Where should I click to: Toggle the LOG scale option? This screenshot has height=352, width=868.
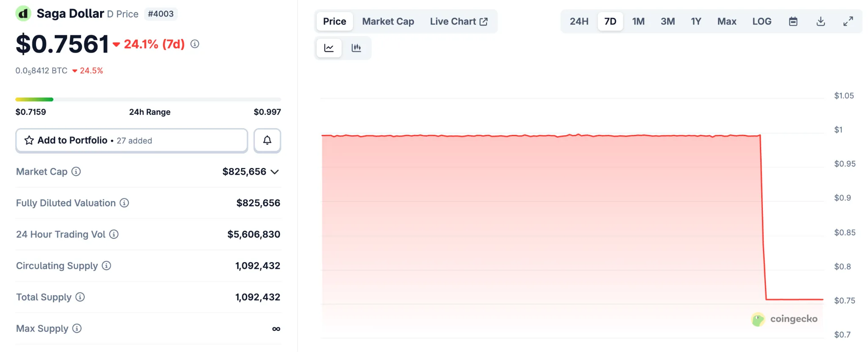(x=762, y=22)
